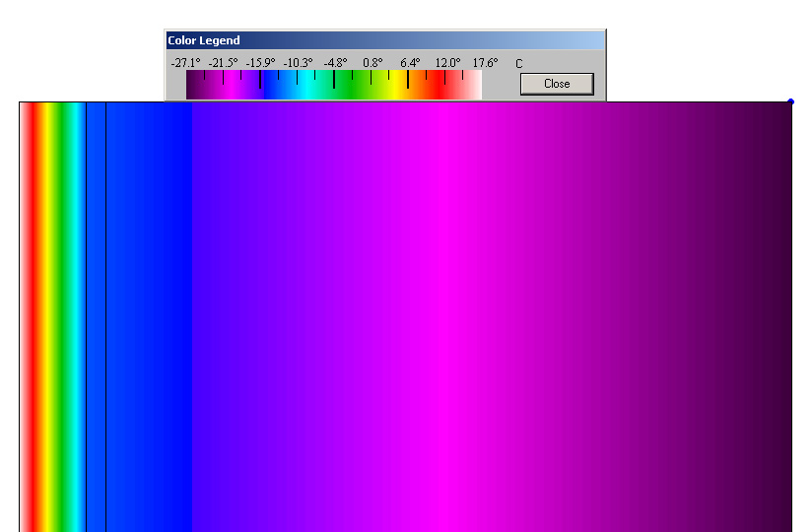Viewport: 812px width, 532px height.
Task: Select the -27.1° label in legend
Action: click(185, 63)
